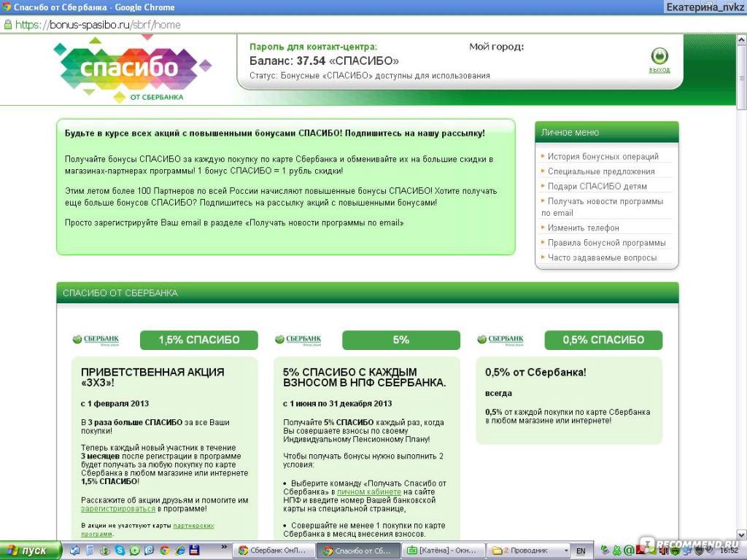Click Chrome icon in the window title bar

6,7
